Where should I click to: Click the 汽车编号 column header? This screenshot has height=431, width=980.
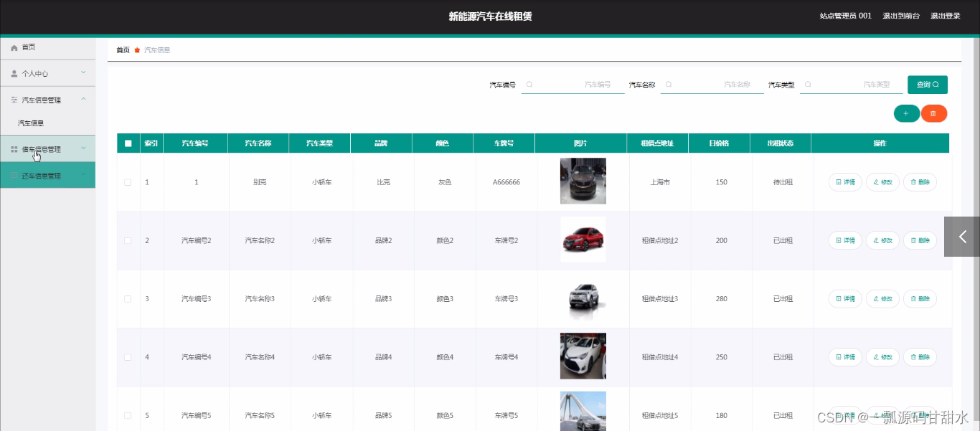(195, 143)
